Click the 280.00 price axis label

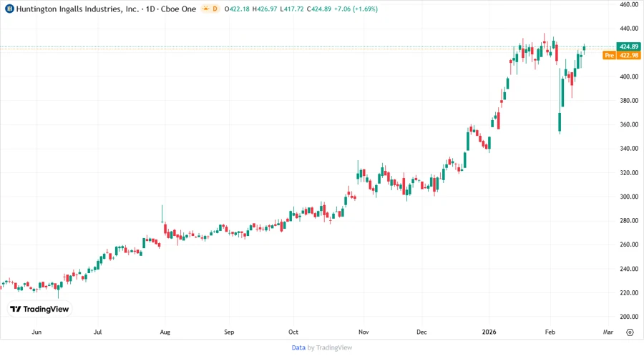pos(629,221)
